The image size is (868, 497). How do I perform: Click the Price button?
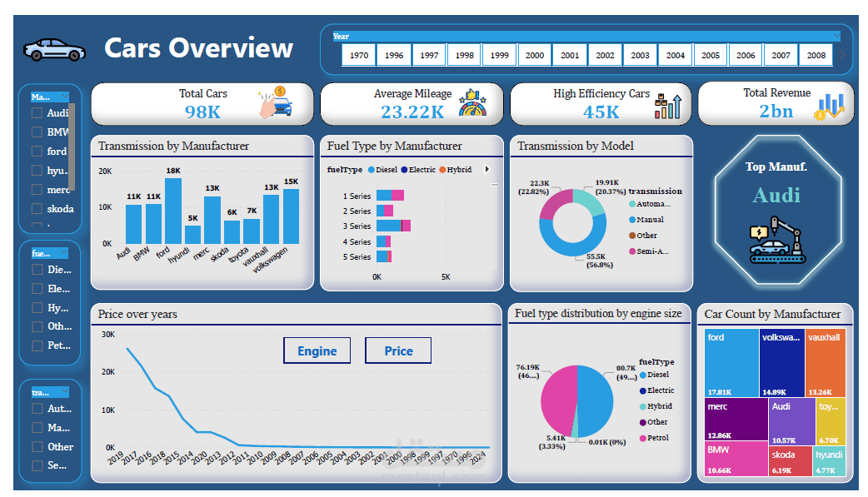point(398,350)
